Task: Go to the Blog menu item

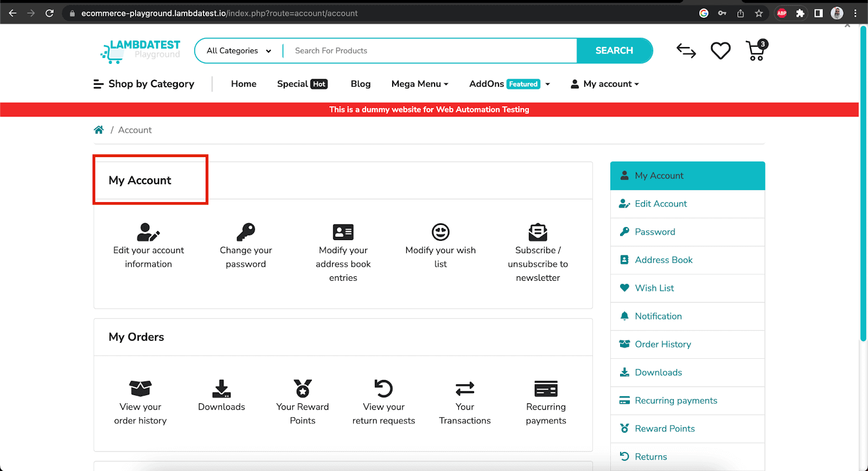Action: point(361,84)
